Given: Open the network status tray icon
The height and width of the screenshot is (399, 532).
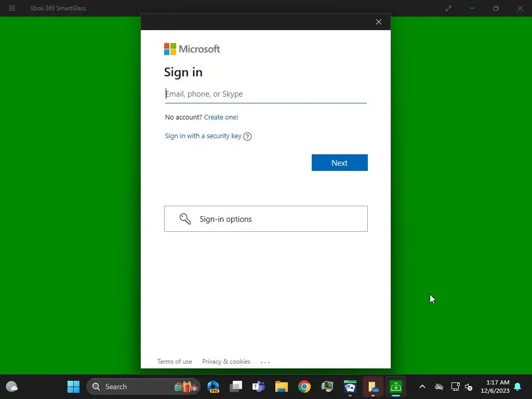Looking at the screenshot, I should tap(455, 387).
